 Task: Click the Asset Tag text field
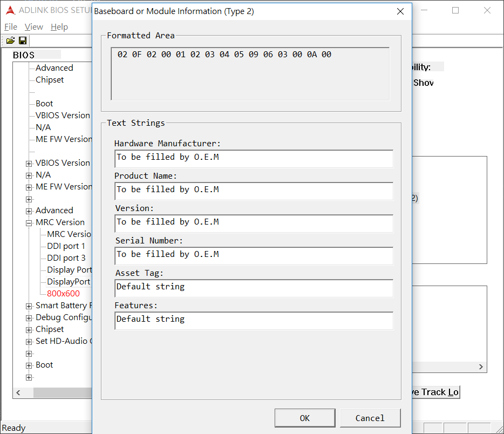[x=254, y=288]
